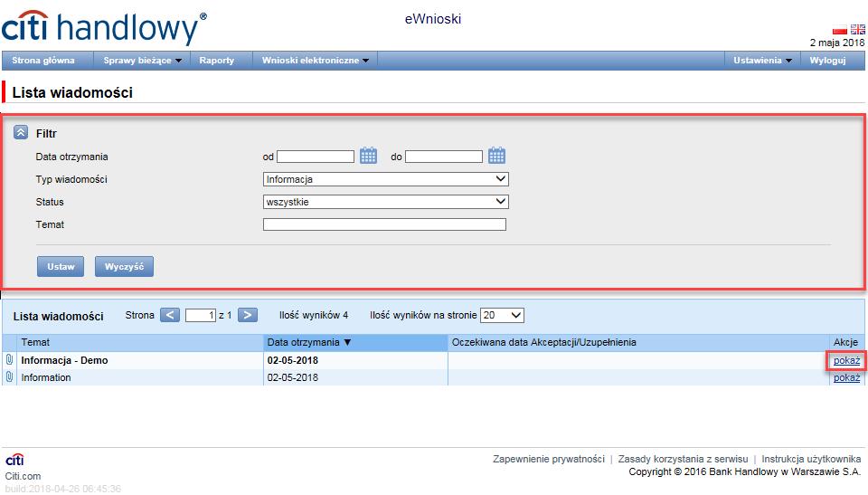The width and height of the screenshot is (868, 495).
Task: Expand the Sprawy bieżące menu
Action: 142,61
